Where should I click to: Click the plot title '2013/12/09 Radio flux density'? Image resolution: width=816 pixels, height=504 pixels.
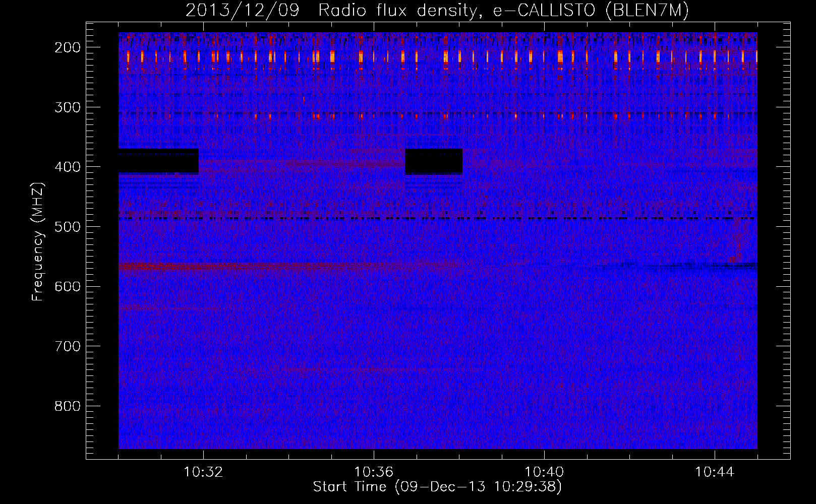[x=437, y=11]
